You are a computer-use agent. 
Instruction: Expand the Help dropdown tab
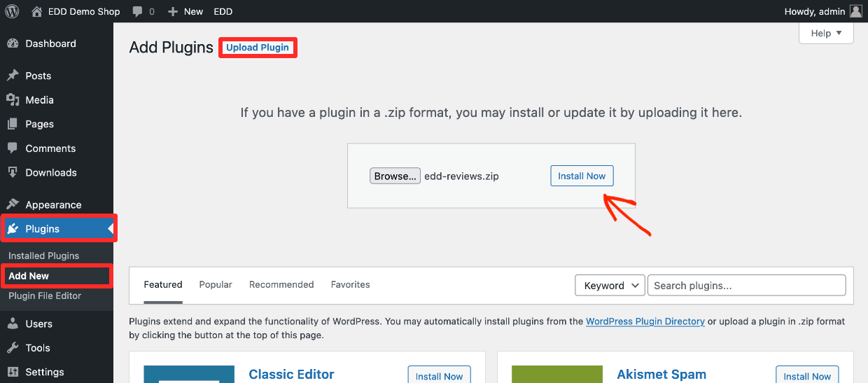pos(826,33)
